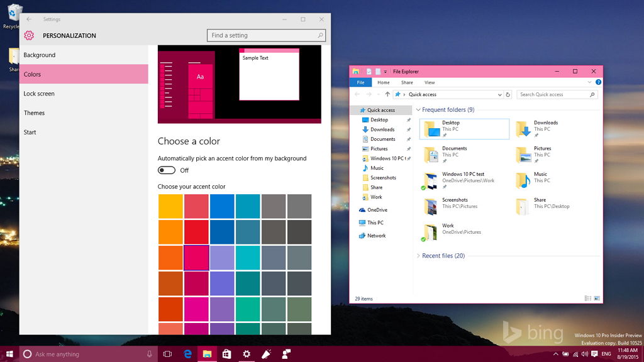The image size is (644, 362).
Task: Toggle the navigation back arrow in Settings
Action: 29,19
